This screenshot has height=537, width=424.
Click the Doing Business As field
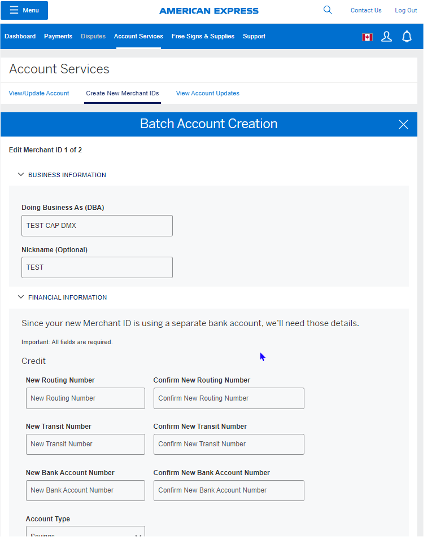(x=97, y=226)
